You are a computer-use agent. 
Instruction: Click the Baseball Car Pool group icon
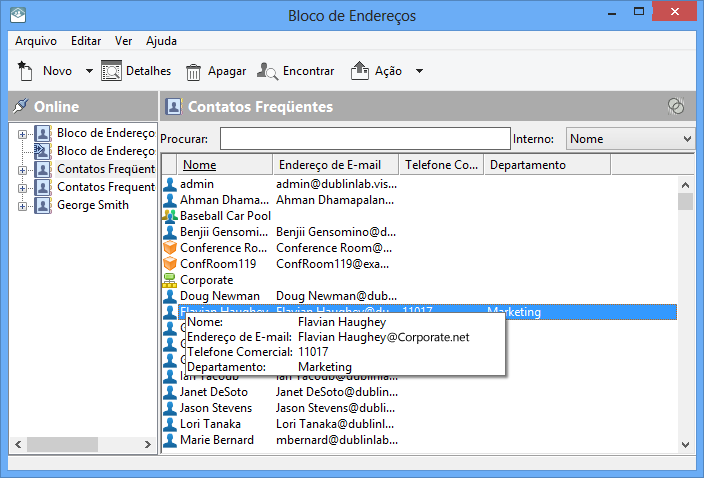point(170,216)
